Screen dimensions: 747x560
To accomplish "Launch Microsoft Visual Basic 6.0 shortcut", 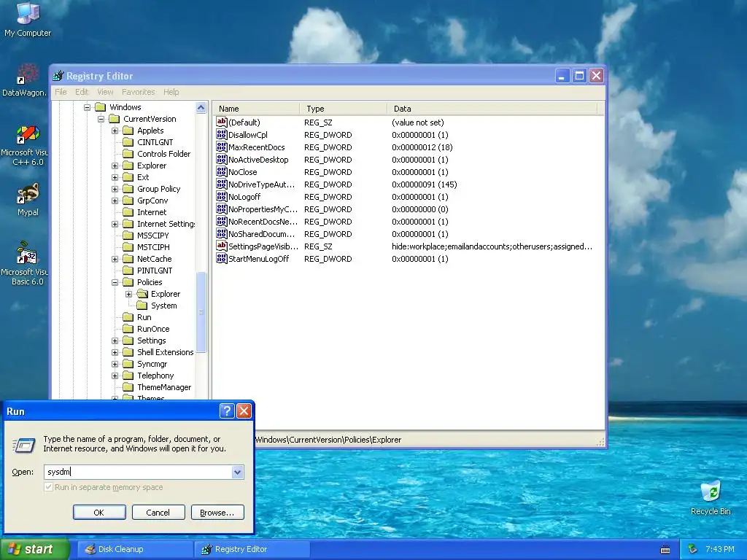I will tap(25, 263).
